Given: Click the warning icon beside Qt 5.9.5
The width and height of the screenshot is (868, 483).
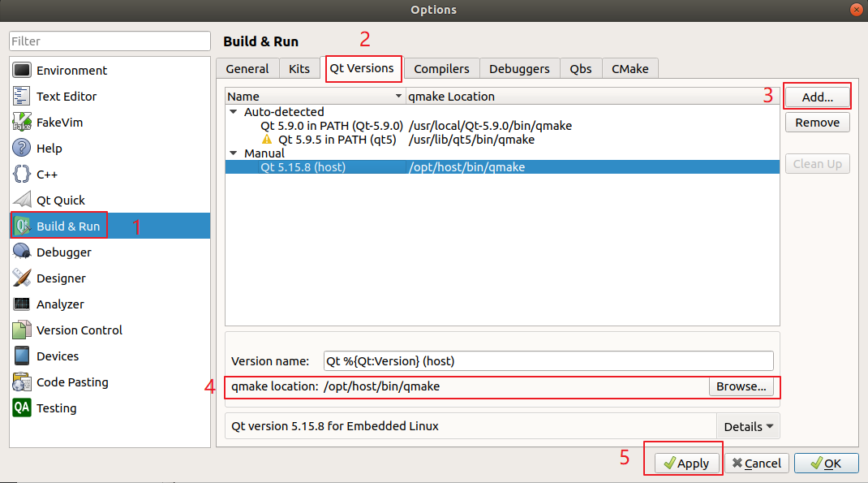Looking at the screenshot, I should tap(267, 140).
